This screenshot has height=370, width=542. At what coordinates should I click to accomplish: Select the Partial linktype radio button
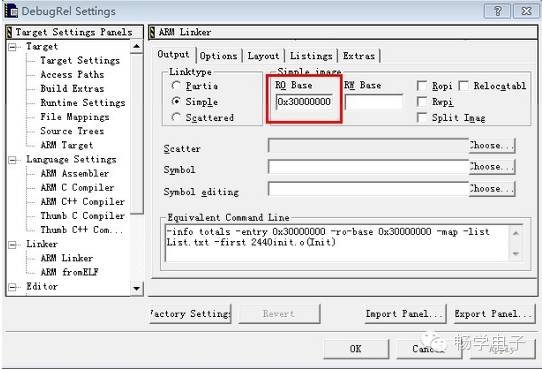click(176, 85)
